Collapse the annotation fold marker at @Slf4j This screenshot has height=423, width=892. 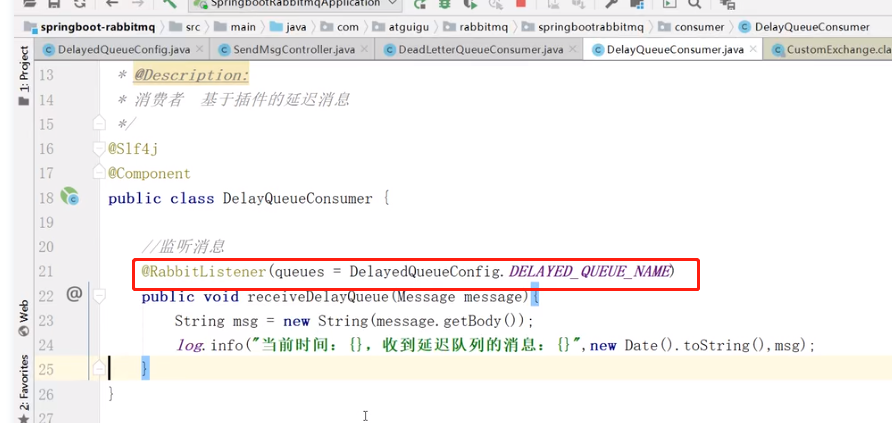pyautogui.click(x=100, y=148)
